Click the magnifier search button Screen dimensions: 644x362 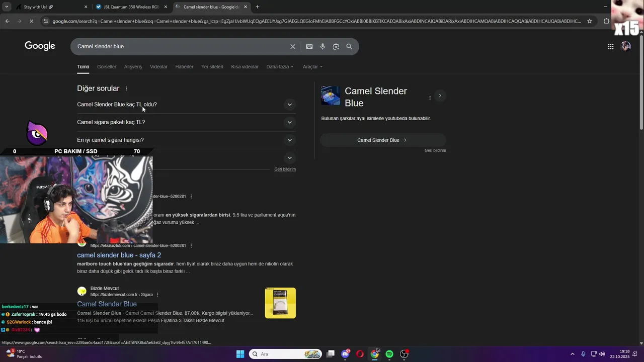349,46
